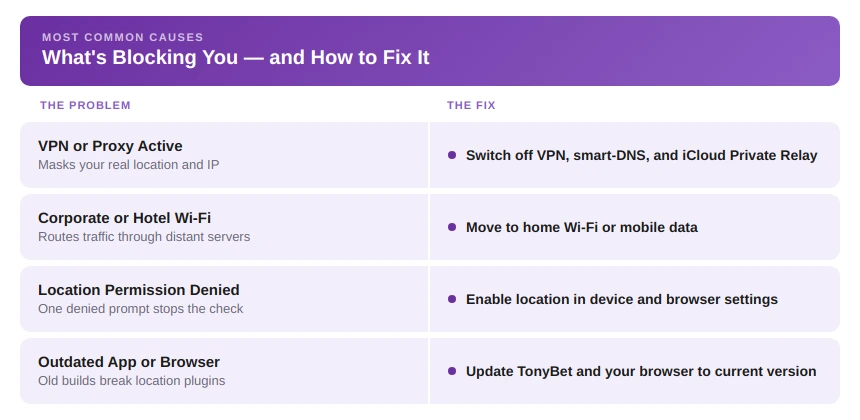Screen dimensions: 860x420
Task: Click Enable location in device settings text
Action: (x=622, y=299)
